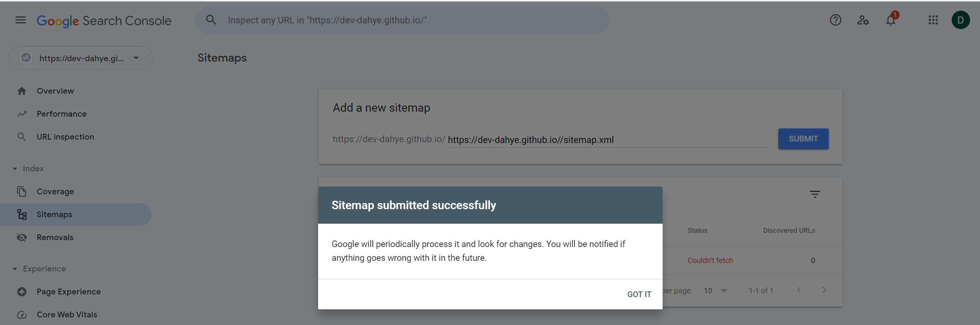The height and width of the screenshot is (325, 980).
Task: Open users and permissions settings icon
Action: [863, 20]
